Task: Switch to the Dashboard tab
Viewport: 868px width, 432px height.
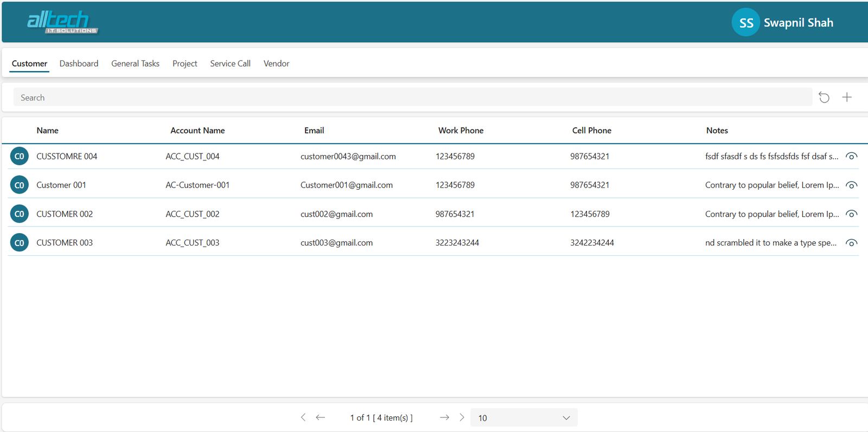Action: (79, 63)
